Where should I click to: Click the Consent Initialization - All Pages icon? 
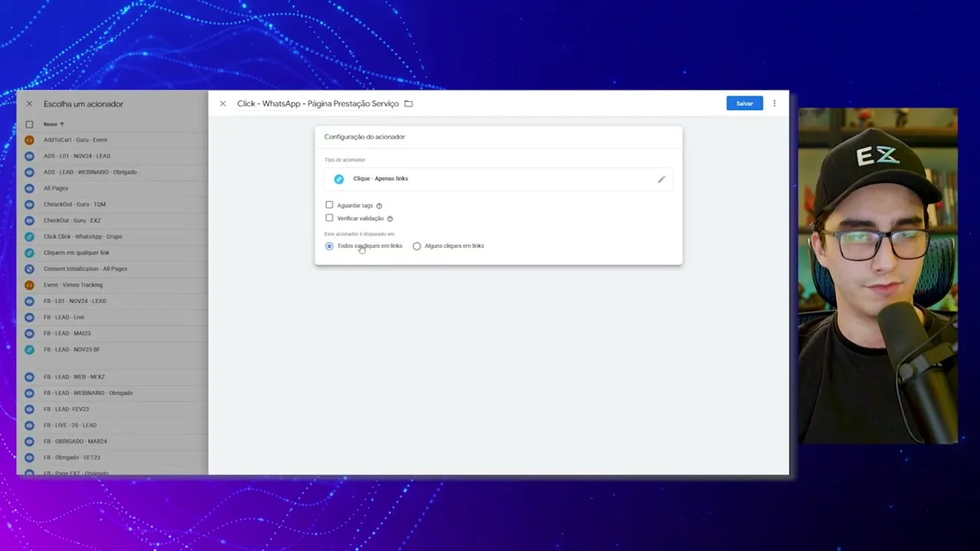[29, 269]
